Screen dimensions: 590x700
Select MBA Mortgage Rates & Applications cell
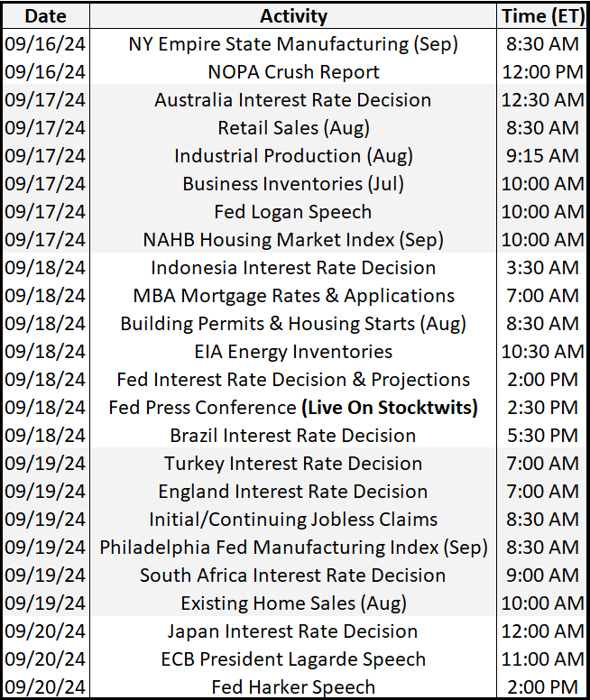[293, 296]
